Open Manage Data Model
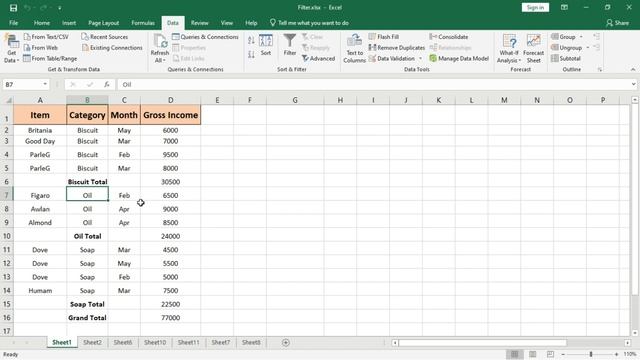 point(459,58)
